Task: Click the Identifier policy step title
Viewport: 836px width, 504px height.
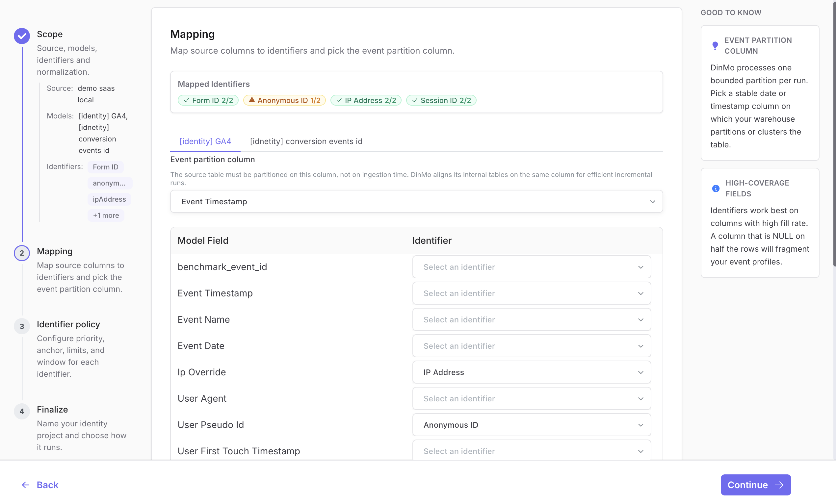Action: click(x=68, y=324)
